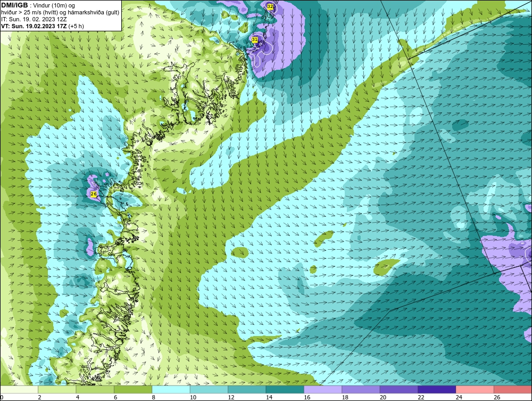532x401 pixels.
Task: Click the 10-12 m/s turquoise legend swatch
Action: pos(209,389)
